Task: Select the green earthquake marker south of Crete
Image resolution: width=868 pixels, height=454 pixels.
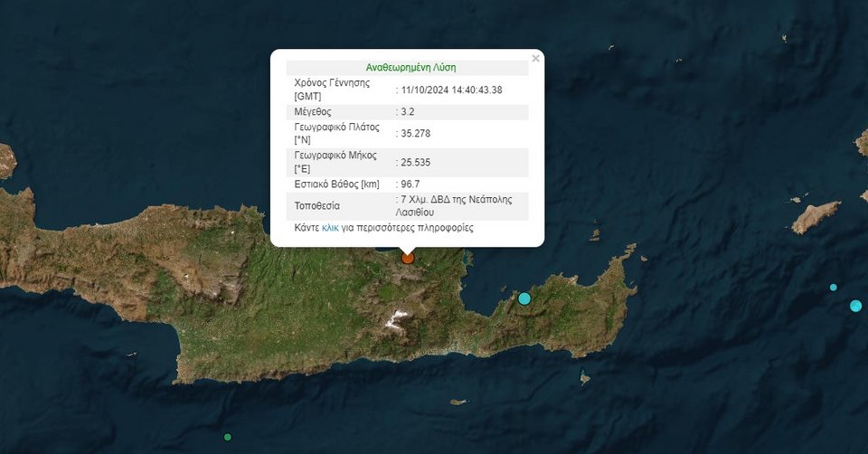Action: [228, 438]
